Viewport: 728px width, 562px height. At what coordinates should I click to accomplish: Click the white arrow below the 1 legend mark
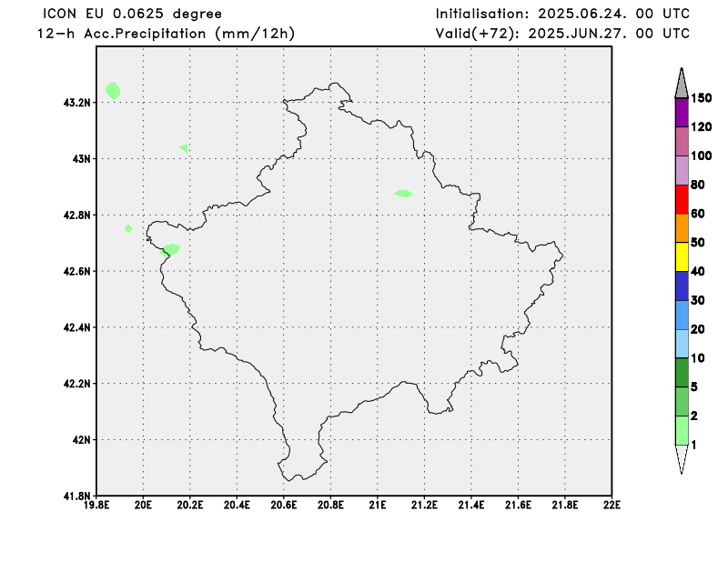[x=682, y=459]
